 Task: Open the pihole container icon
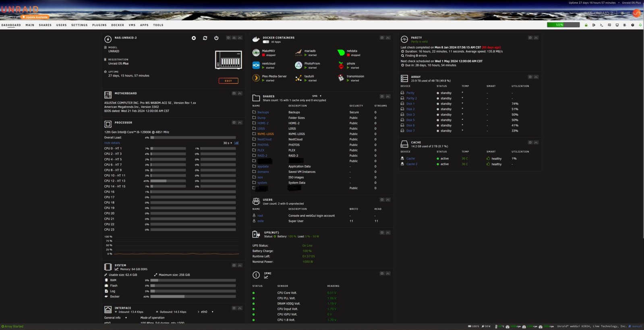point(341,65)
